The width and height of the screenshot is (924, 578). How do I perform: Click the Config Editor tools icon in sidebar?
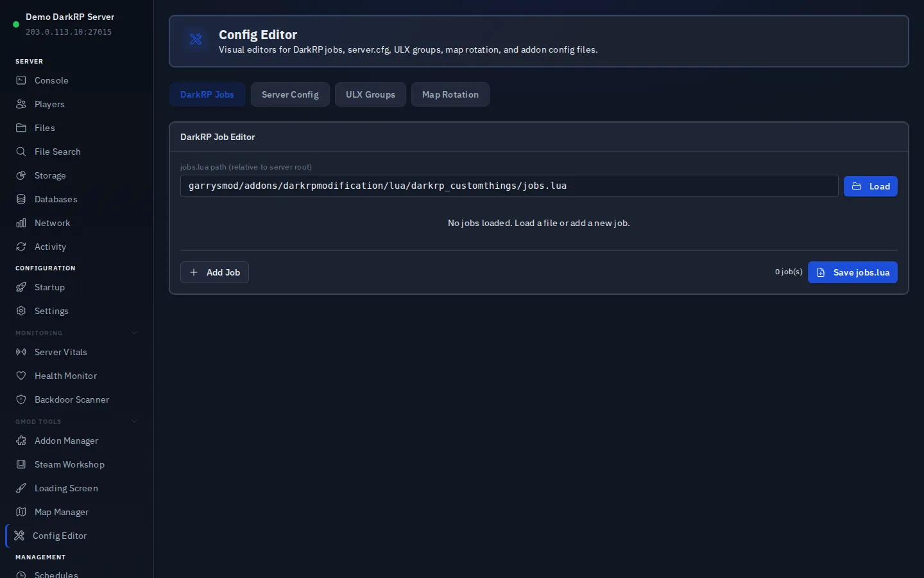(x=19, y=536)
